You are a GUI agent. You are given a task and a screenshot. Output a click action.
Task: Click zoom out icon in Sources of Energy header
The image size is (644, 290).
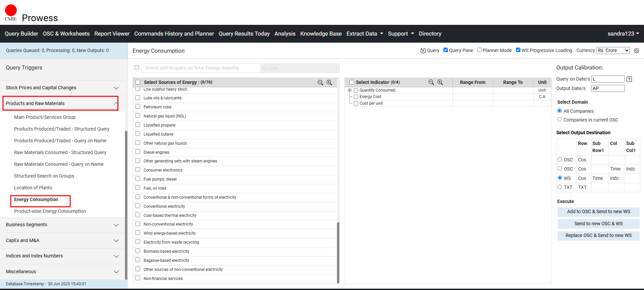pyautogui.click(x=320, y=83)
